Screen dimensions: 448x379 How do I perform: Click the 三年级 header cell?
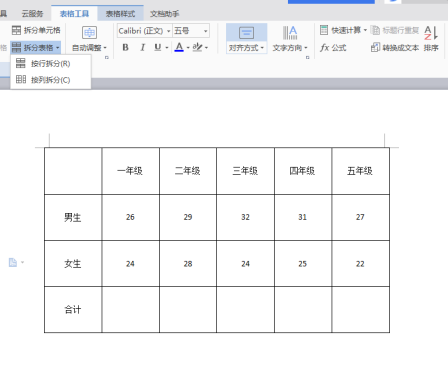(245, 171)
